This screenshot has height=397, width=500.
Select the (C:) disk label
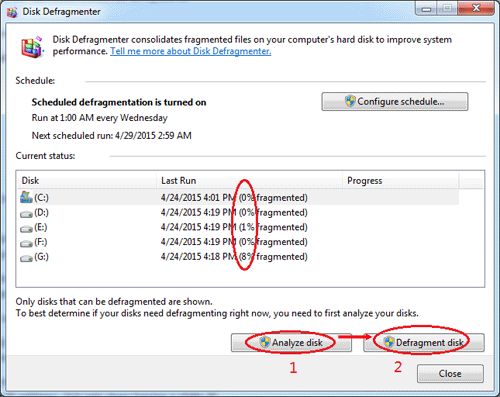[41, 198]
